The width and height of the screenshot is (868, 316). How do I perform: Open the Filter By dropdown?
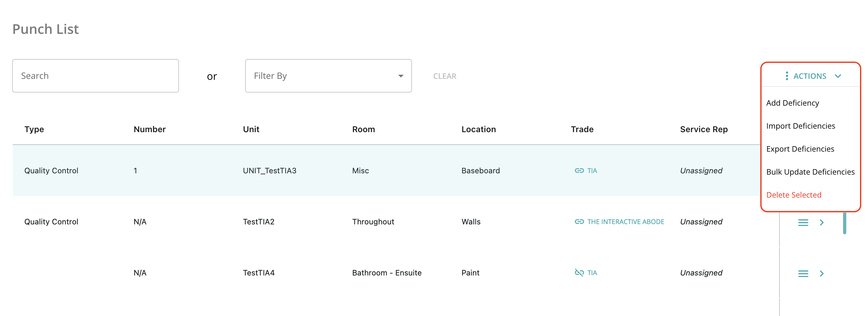pyautogui.click(x=328, y=76)
